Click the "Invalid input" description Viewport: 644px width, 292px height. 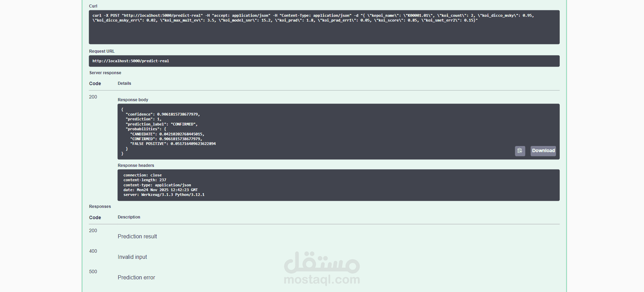[132, 257]
